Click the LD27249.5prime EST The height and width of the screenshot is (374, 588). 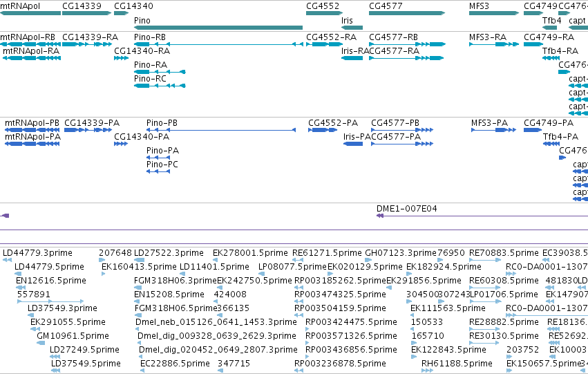[x=55, y=356]
